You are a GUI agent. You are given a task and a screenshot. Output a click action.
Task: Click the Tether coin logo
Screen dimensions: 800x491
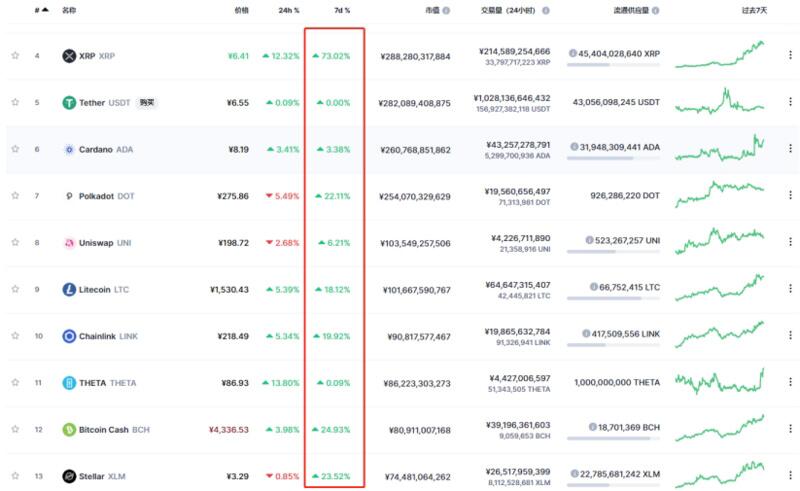coord(69,103)
